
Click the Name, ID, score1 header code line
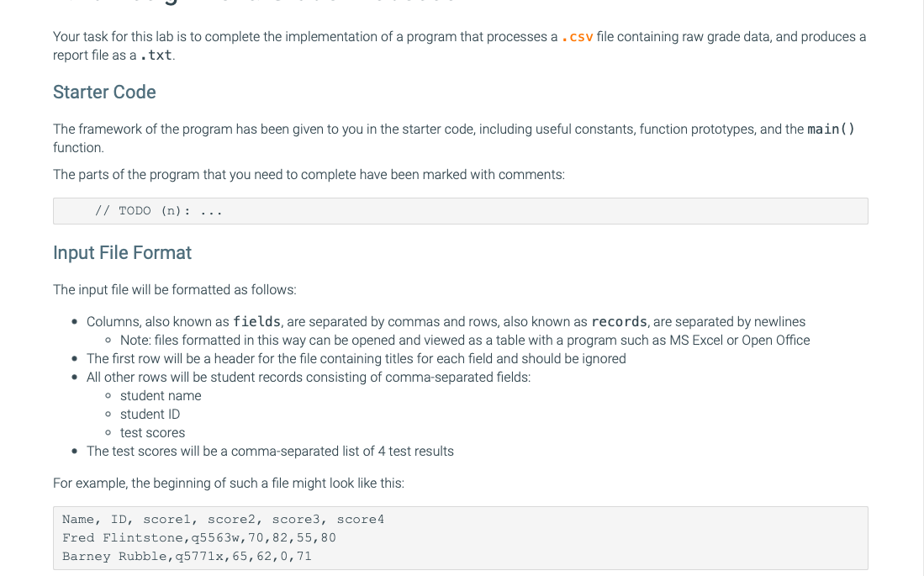point(223,520)
